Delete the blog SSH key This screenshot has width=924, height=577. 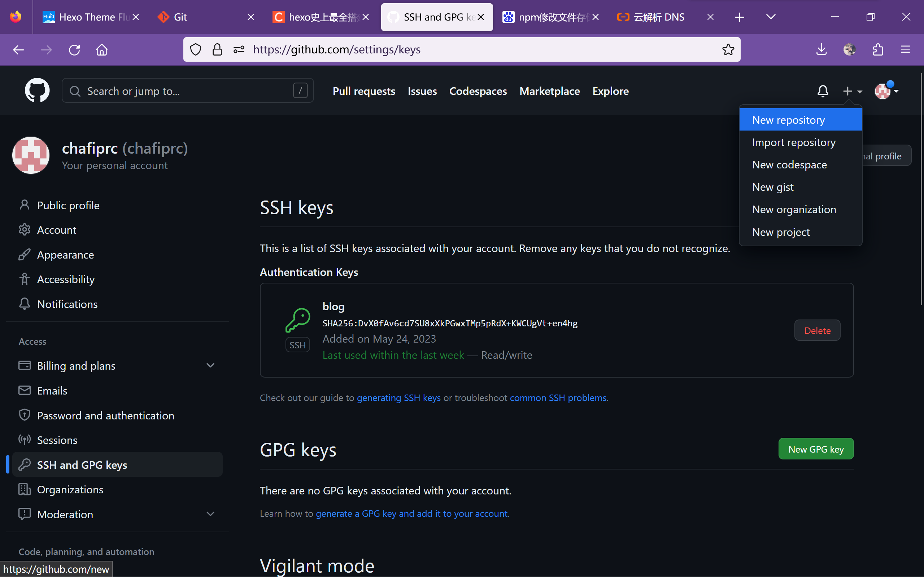pos(817,330)
